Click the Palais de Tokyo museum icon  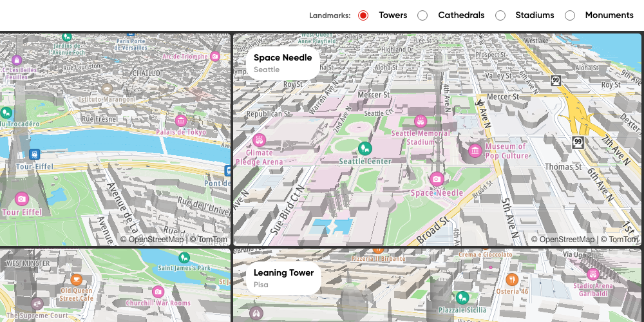tap(181, 121)
